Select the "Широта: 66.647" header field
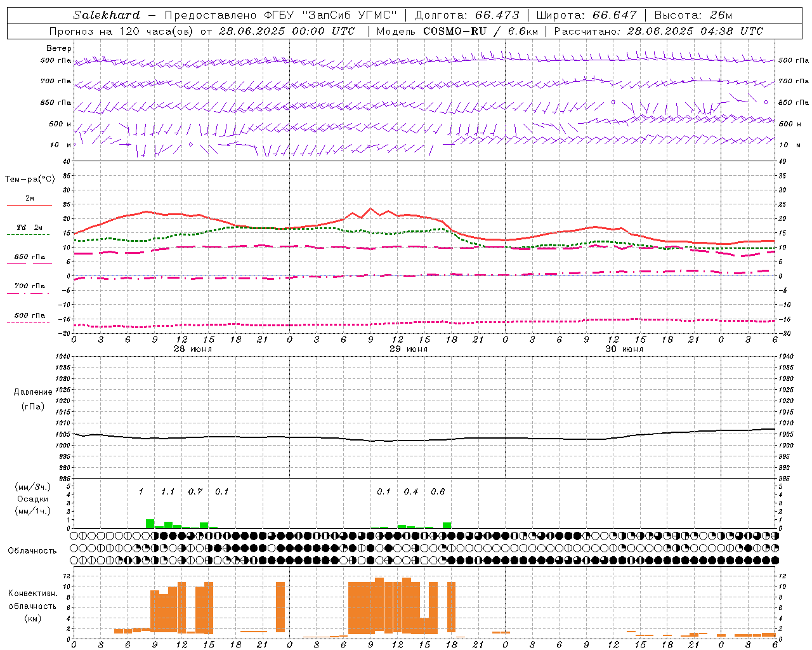The width and height of the screenshot is (812, 650). coord(587,15)
